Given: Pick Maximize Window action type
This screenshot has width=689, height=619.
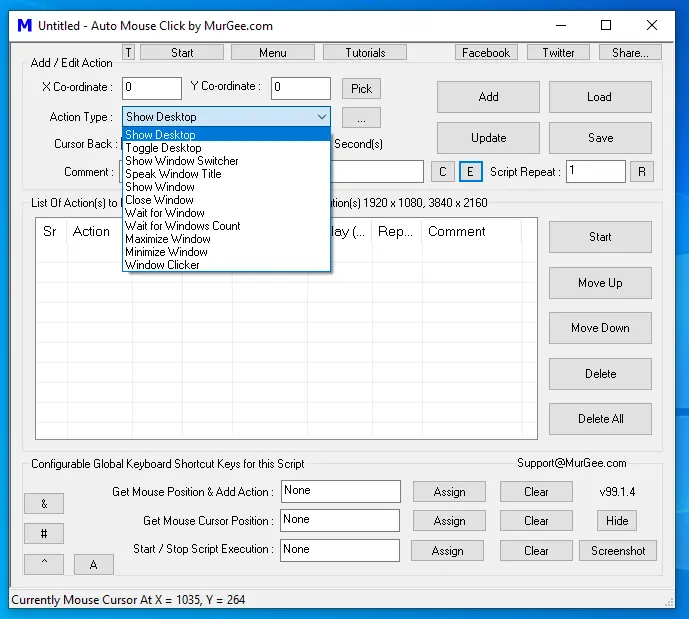Looking at the screenshot, I should tap(226, 239).
